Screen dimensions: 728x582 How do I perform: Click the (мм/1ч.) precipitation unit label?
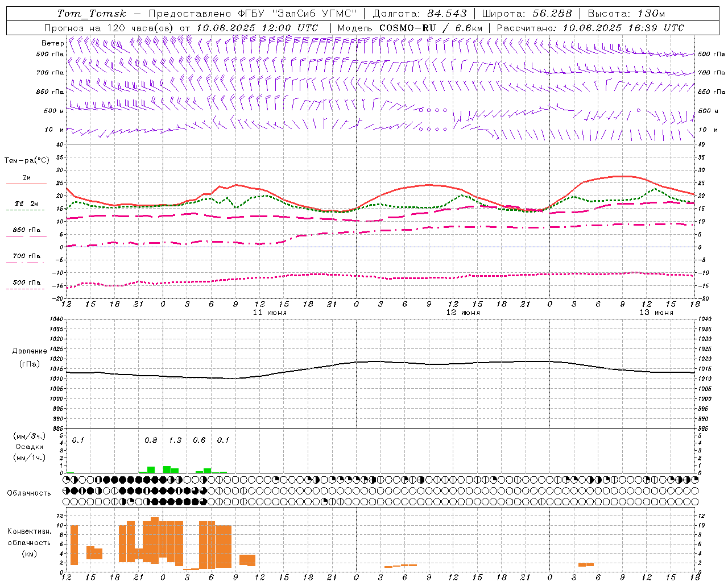[30, 458]
